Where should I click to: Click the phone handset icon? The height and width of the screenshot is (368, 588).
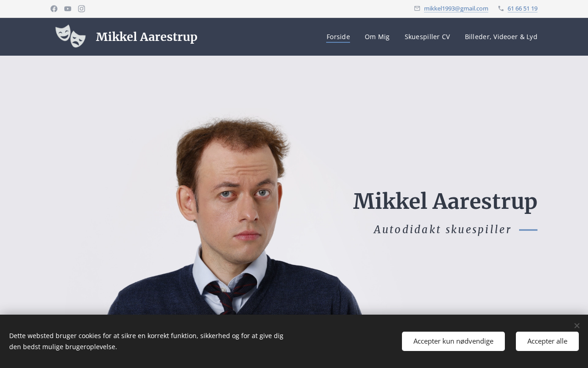point(501,8)
